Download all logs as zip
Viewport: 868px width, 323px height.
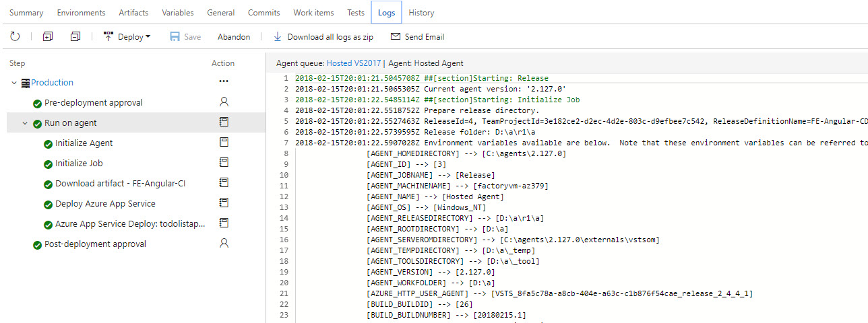[x=323, y=37]
